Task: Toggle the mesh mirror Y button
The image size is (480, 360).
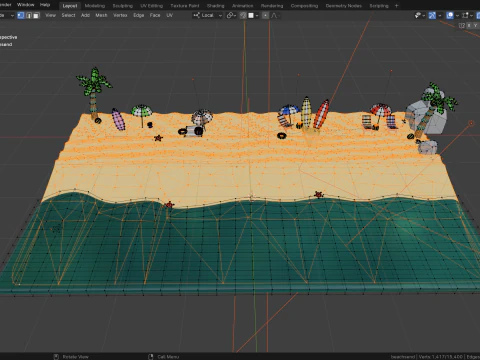Action: [x=475, y=26]
